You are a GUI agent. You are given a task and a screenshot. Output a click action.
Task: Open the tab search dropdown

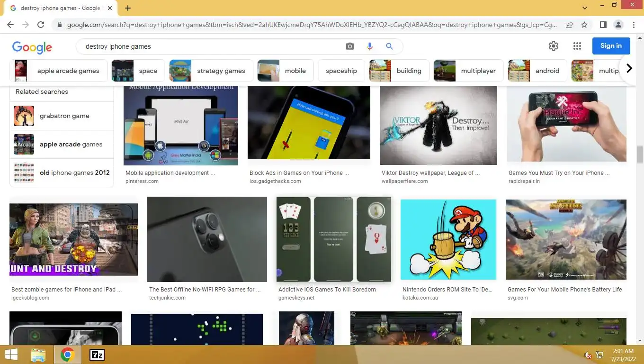[x=585, y=8]
